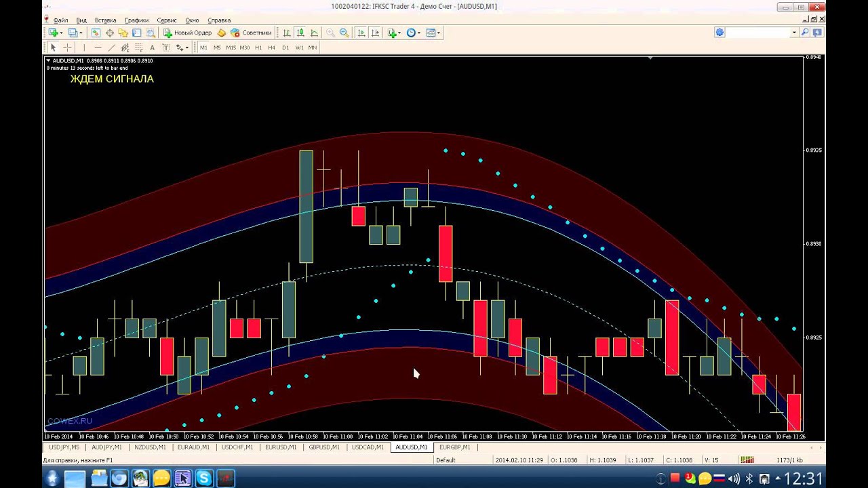The image size is (868, 488).
Task: Switch to M15 timeframe
Action: click(x=231, y=47)
